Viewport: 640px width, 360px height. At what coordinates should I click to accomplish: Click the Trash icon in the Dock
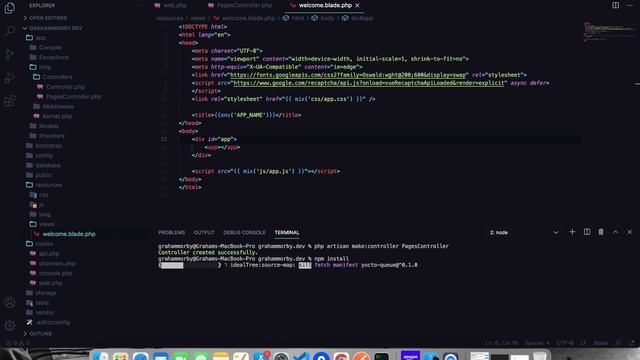click(540, 356)
